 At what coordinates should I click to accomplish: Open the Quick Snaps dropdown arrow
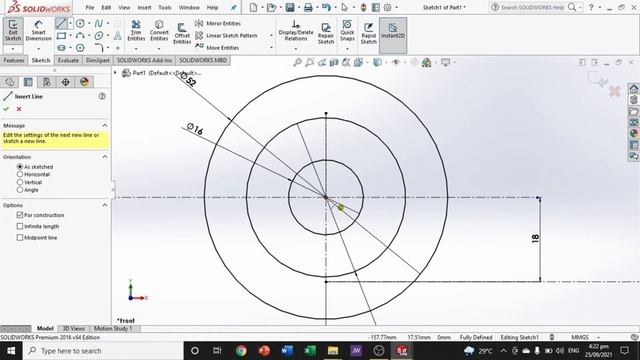click(347, 49)
